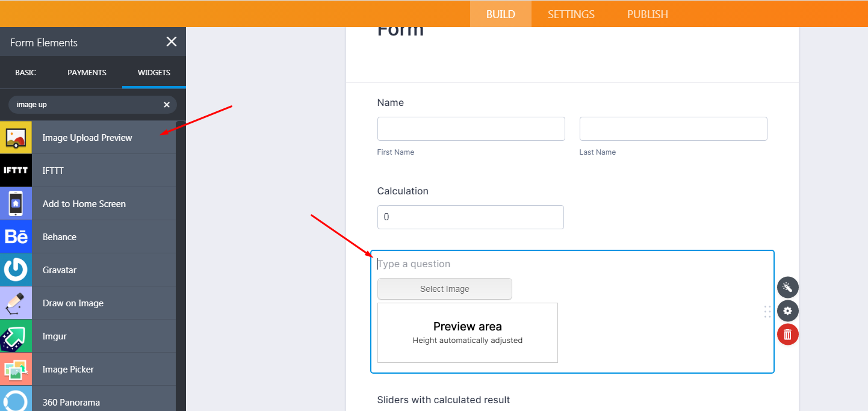The height and width of the screenshot is (411, 868).
Task: Click the Image Picker widget icon
Action: (x=16, y=369)
